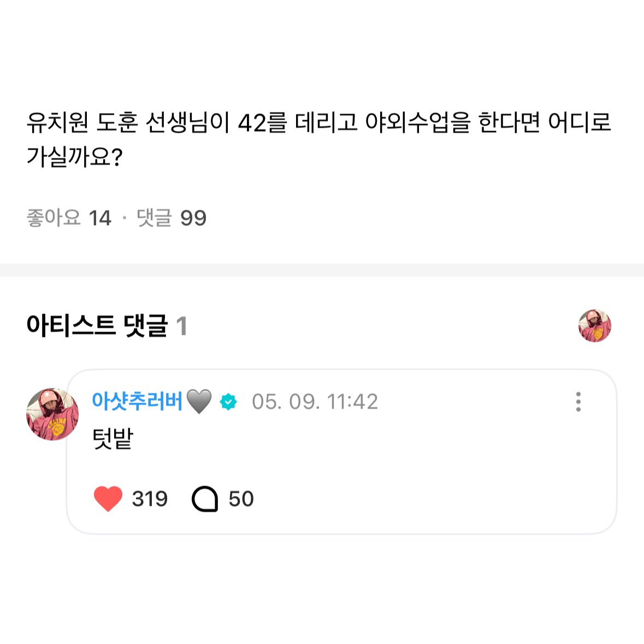The width and height of the screenshot is (644, 644).
Task: Like the artist comment with red heart
Action: click(x=108, y=499)
